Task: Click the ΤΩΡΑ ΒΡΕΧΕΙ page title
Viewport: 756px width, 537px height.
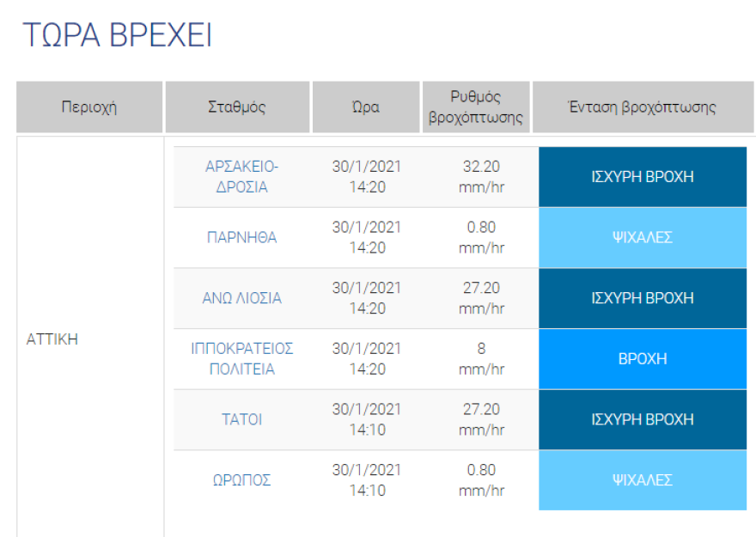Action: pos(117,35)
